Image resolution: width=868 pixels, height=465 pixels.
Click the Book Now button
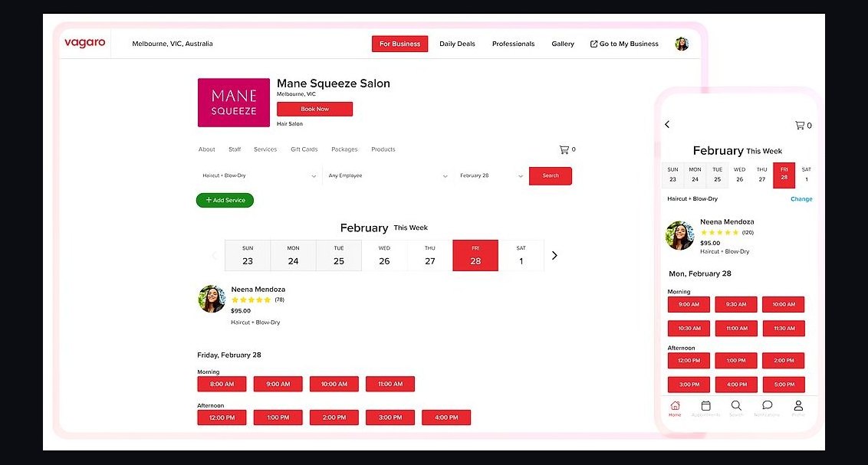tap(314, 109)
